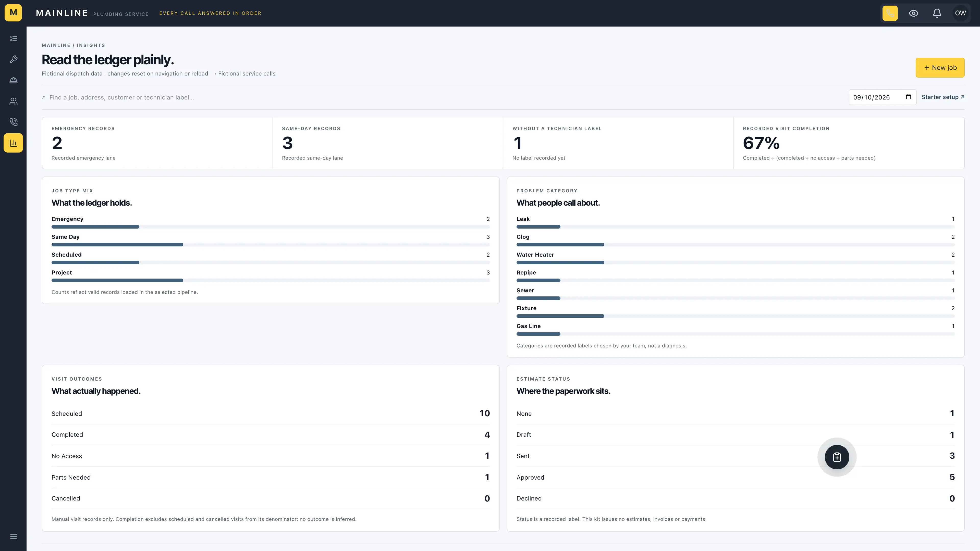Open the phone calls sidebar icon
This screenshot has width=980, height=551.
pos(13,122)
